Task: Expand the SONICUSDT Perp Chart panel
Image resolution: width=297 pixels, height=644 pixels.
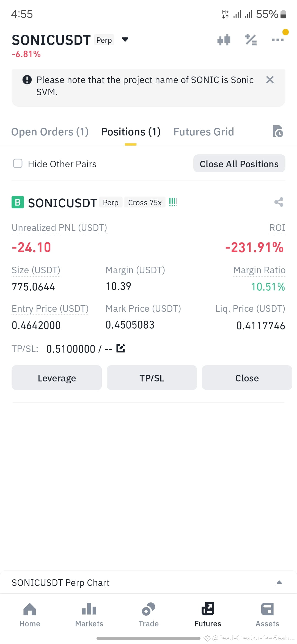Action: (x=279, y=582)
